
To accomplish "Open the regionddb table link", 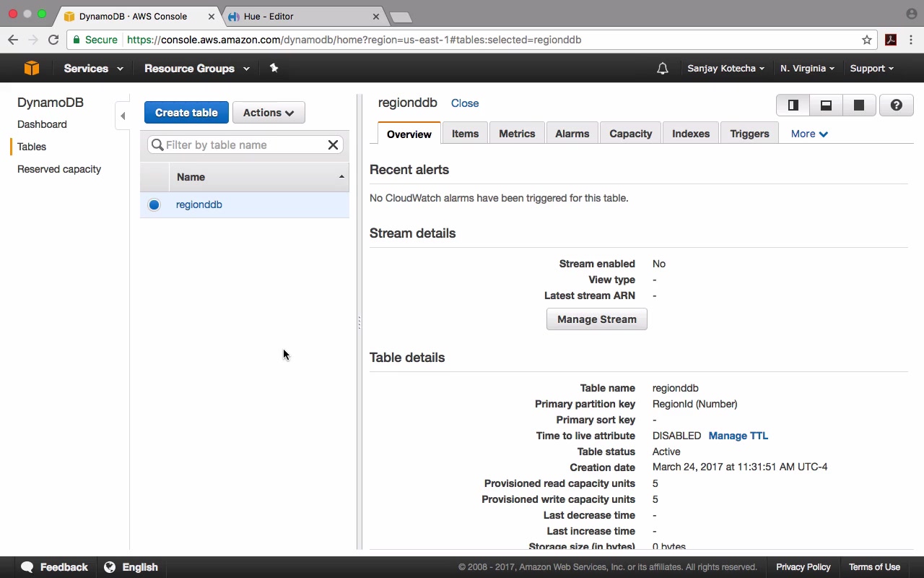I will (x=199, y=204).
